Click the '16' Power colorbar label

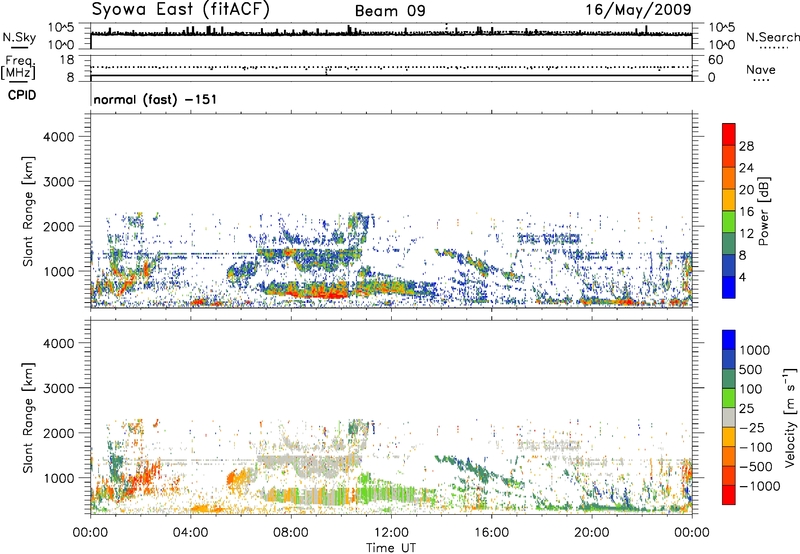(x=746, y=212)
